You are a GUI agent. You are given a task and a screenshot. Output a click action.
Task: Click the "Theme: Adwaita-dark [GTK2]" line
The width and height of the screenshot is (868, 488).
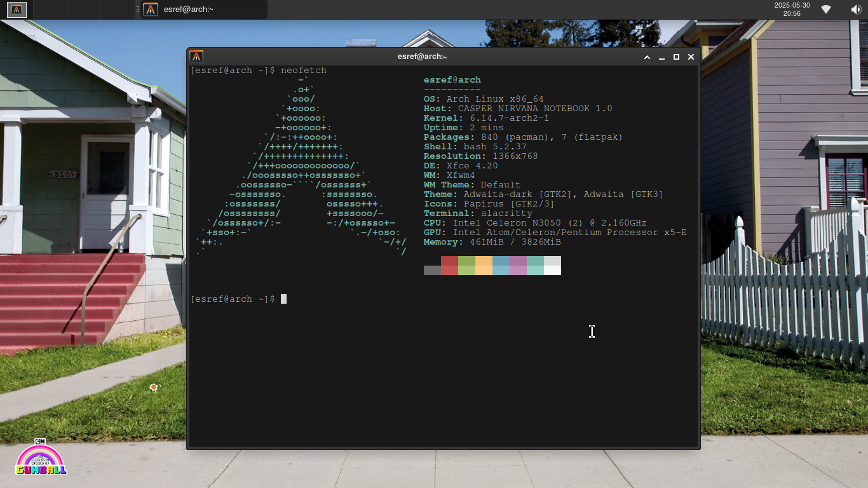[x=543, y=194]
